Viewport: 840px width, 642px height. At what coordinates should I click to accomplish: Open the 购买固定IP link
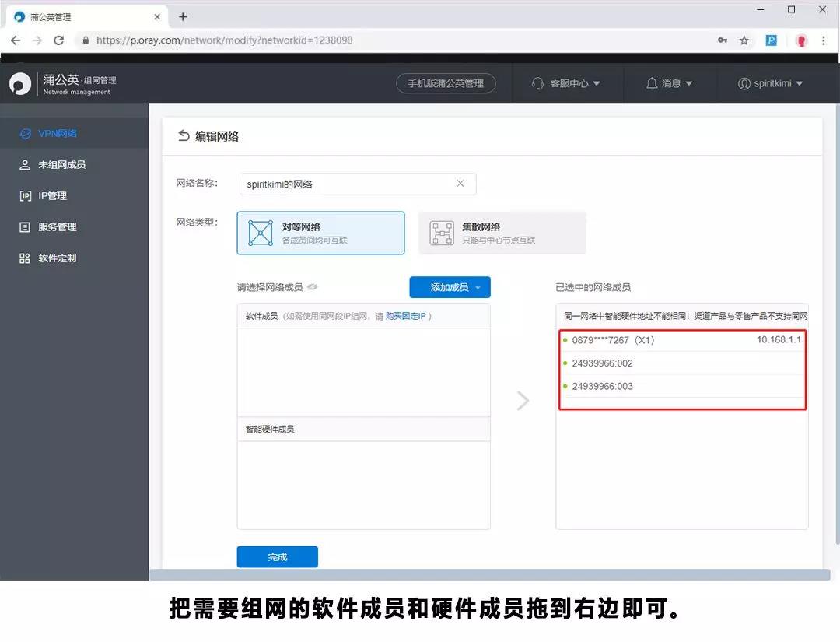coord(405,316)
